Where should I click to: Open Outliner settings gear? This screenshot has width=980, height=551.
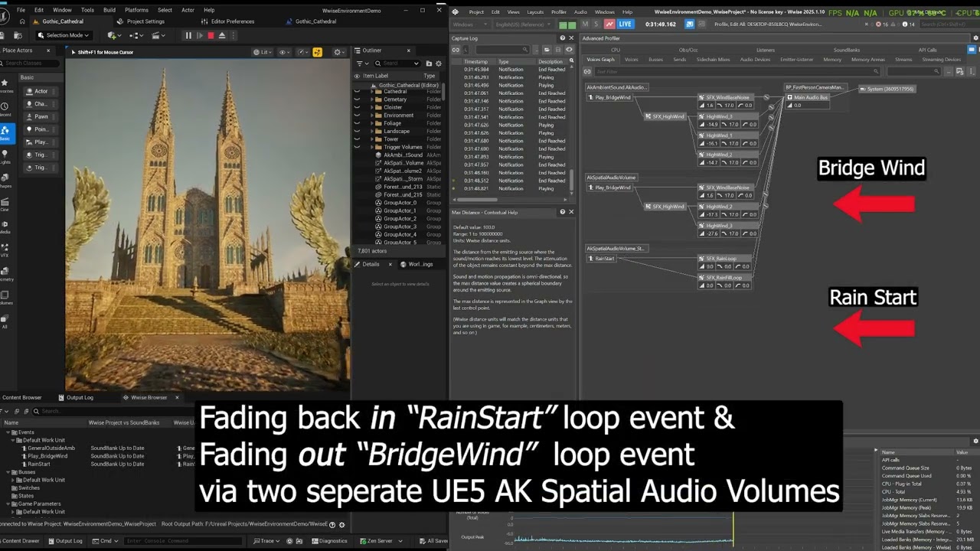[439, 64]
